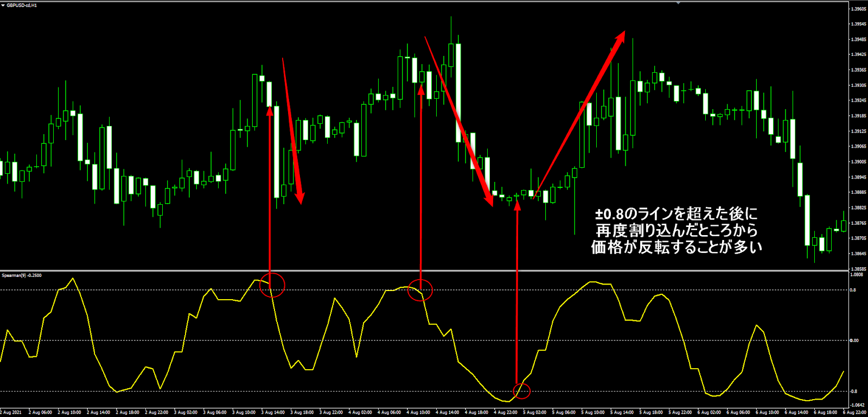Viewport: 868px width, 417px height.
Task: Click the '4 Aug 22:00' time label
Action: 506,413
